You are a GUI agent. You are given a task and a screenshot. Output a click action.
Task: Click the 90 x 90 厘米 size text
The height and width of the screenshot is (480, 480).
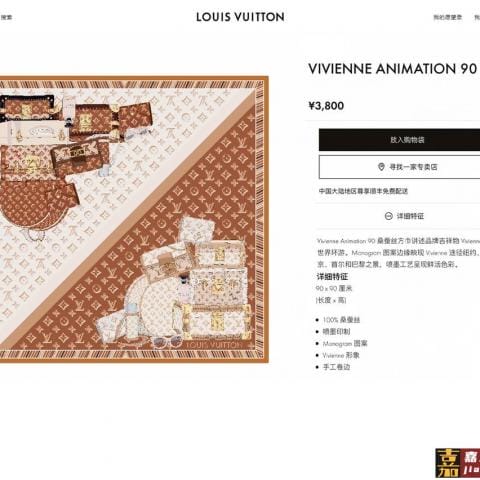334,288
